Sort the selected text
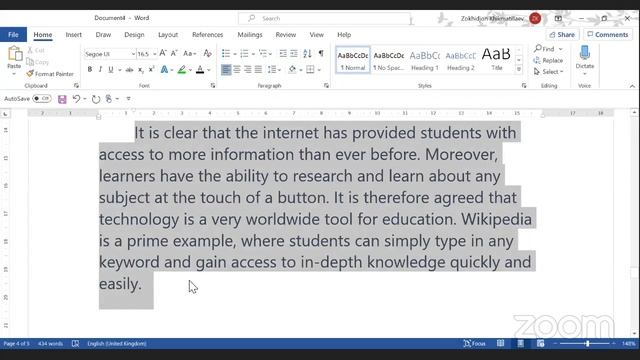640x360 pixels. click(307, 53)
